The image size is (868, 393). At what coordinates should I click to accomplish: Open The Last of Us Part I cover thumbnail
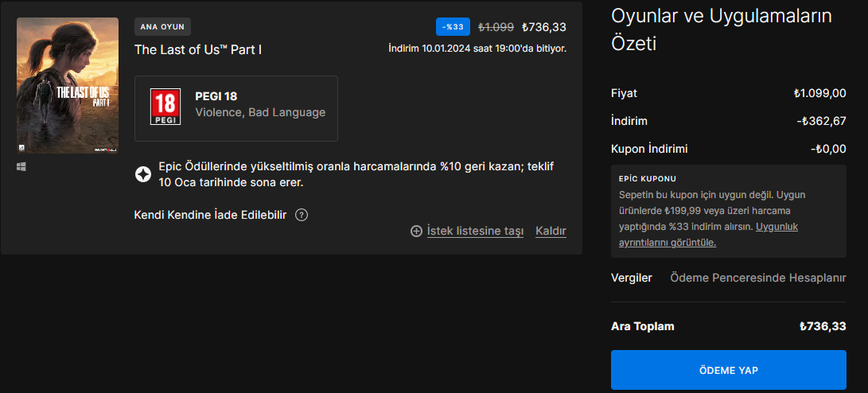click(x=68, y=85)
